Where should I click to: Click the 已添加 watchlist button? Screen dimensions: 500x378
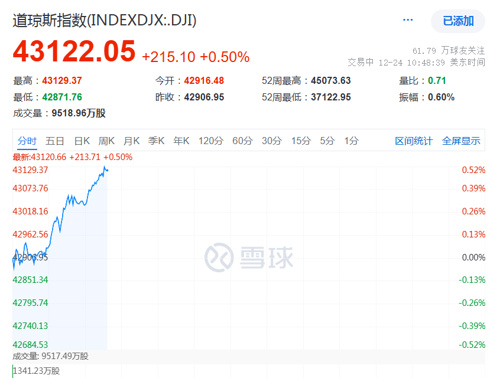tap(458, 21)
